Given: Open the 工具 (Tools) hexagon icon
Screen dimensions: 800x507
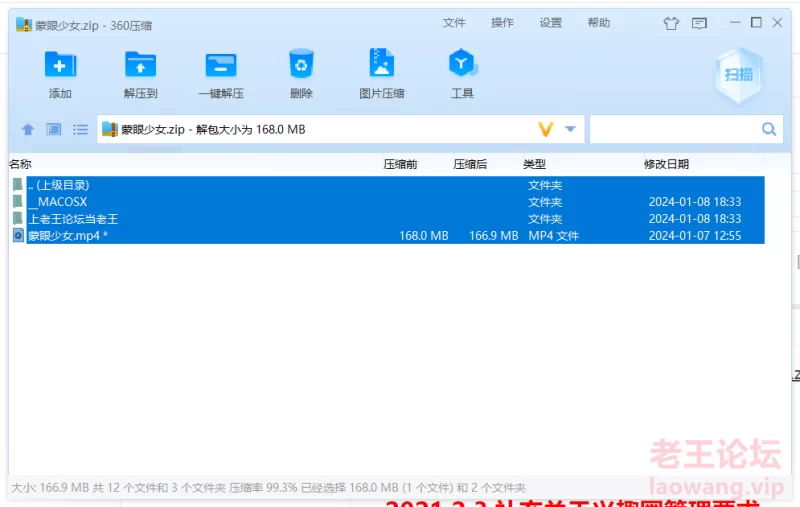Looking at the screenshot, I should pos(462,63).
